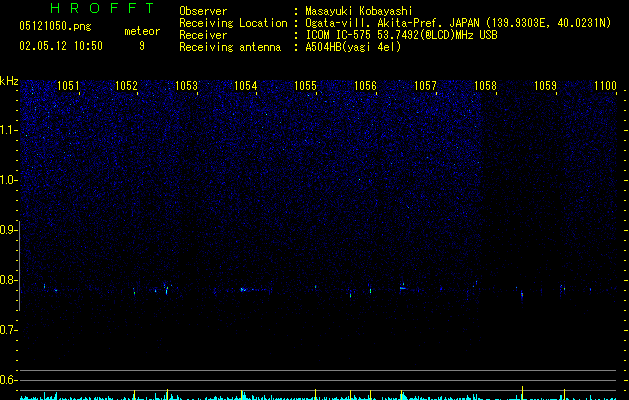Click the gray vertical range bar beside 0.9
Viewport: 629px width, 400px height.
click(x=20, y=266)
